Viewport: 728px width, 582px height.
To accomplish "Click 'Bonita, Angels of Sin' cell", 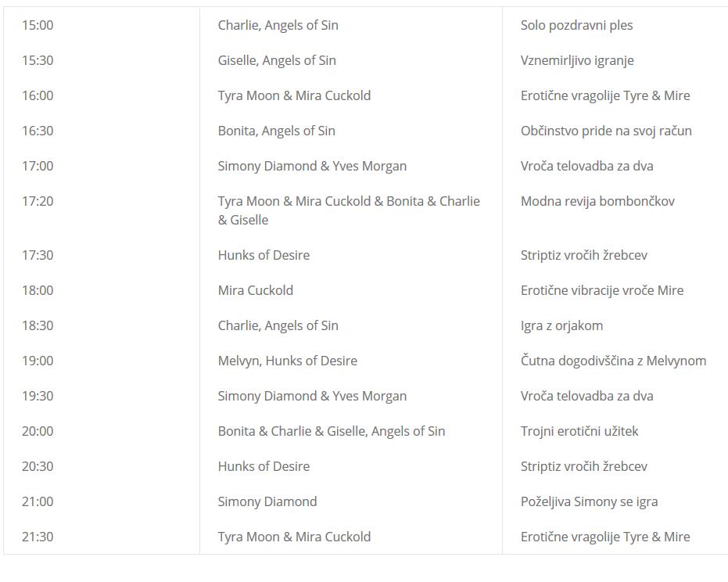I will [276, 131].
